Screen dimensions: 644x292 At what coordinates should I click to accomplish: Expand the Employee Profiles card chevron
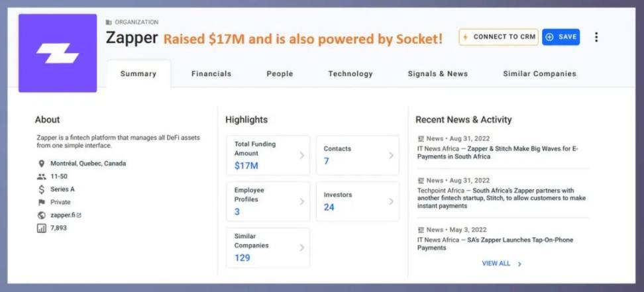(x=302, y=201)
